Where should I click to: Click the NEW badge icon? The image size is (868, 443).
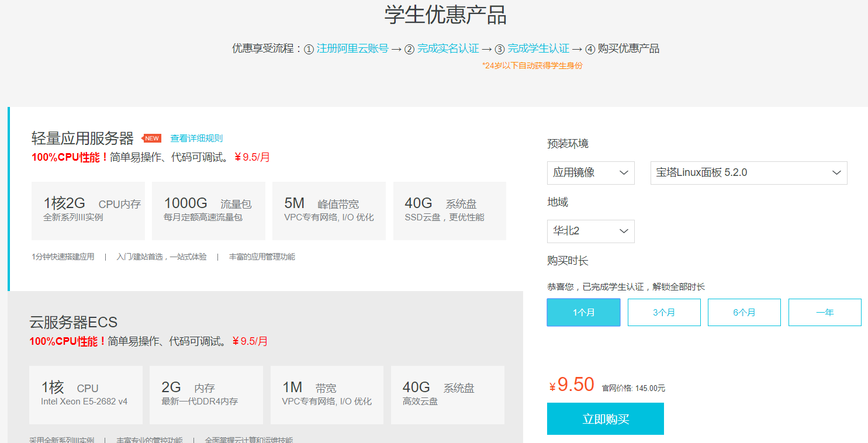[151, 139]
